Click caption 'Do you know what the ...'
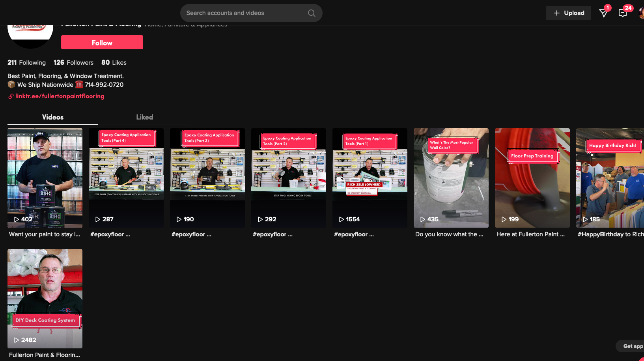 [449, 234]
